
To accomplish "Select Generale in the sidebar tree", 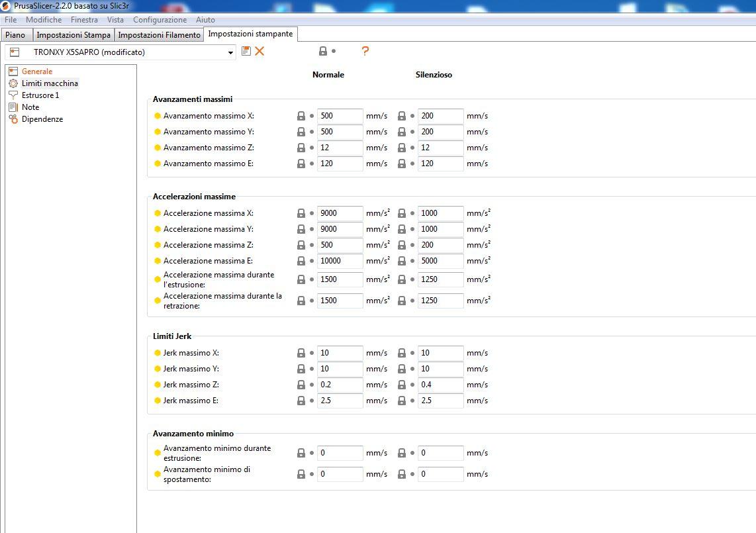I will [36, 72].
